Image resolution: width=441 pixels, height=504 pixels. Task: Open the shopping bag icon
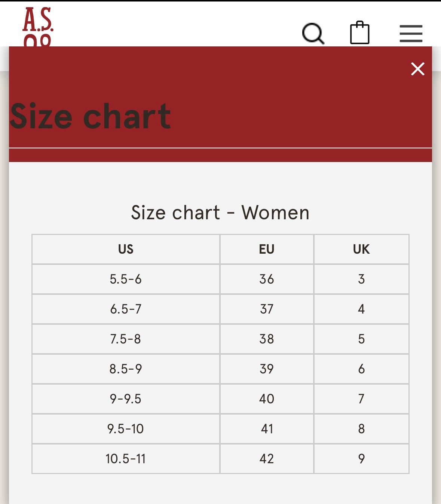point(359,33)
